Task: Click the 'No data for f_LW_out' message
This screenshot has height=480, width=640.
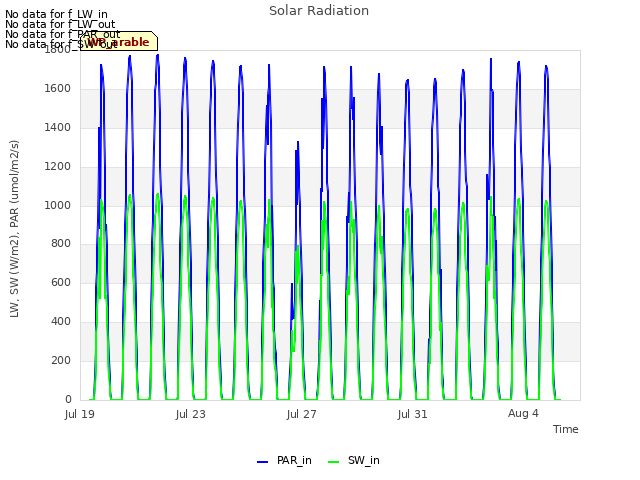Action: coord(60,24)
